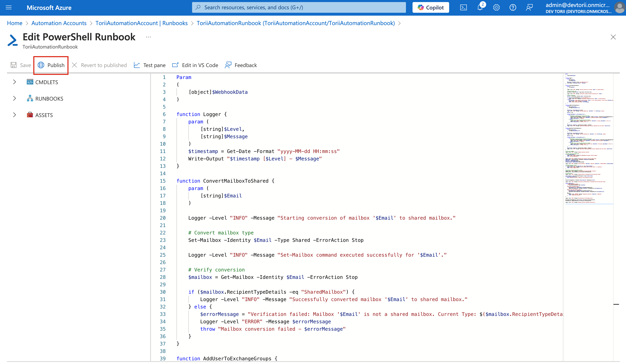Click the '} else {' code line

[200, 307]
